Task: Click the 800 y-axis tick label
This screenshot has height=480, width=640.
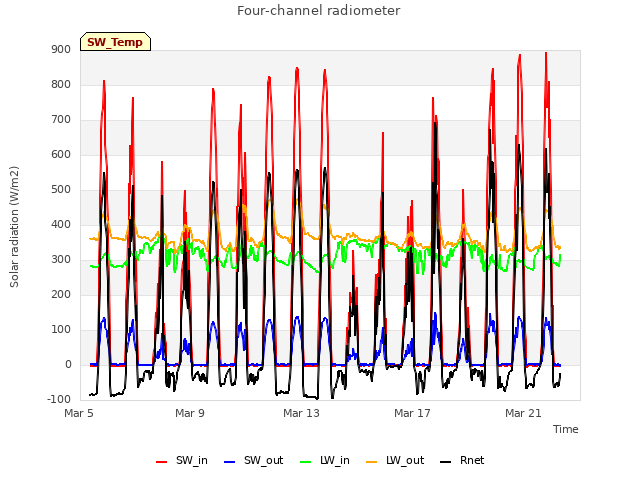Action: pos(61,84)
